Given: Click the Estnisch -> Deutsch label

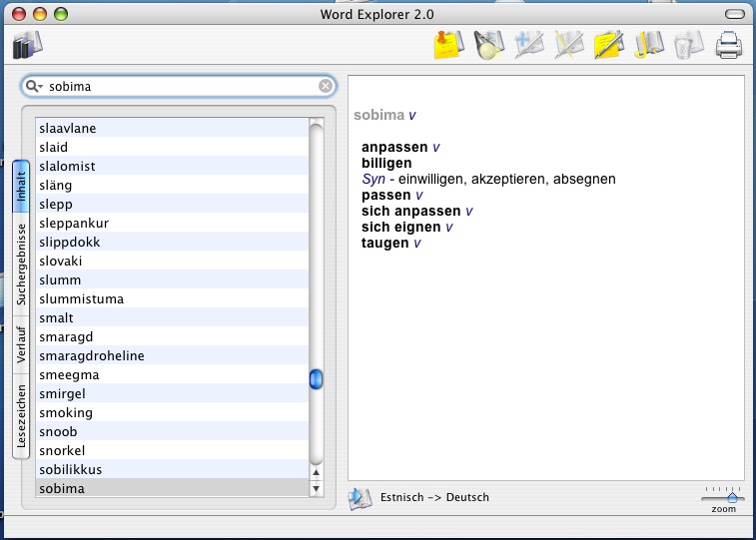Looking at the screenshot, I should pyautogui.click(x=434, y=497).
